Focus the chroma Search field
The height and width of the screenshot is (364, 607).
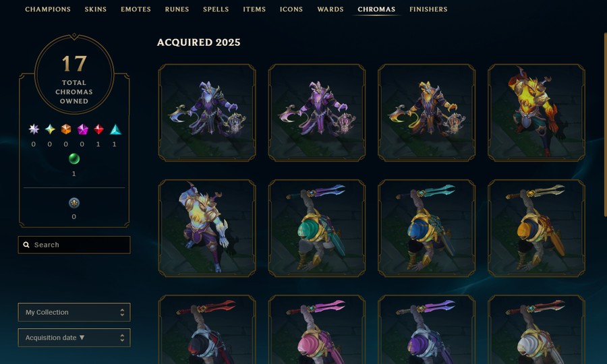point(74,245)
